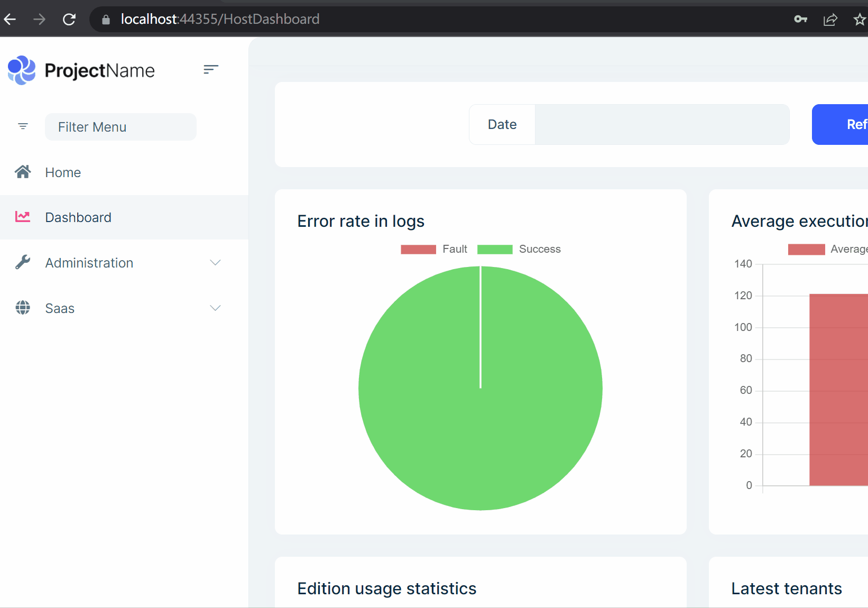Click the browser back arrow
The image size is (868, 608).
[10, 20]
